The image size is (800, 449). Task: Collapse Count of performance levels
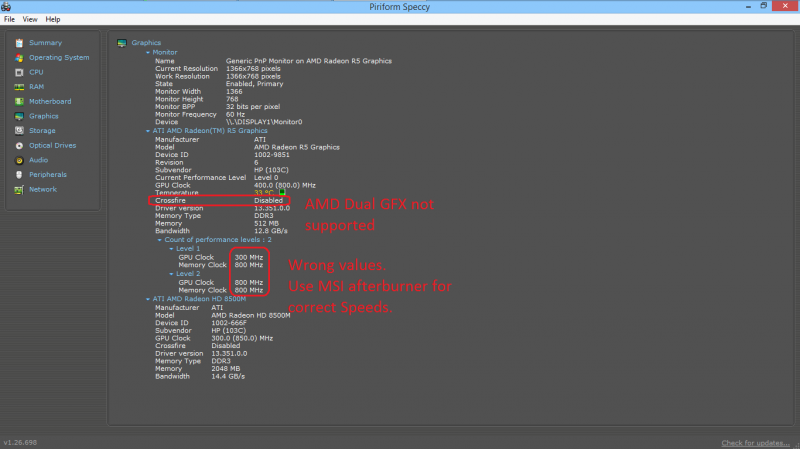(x=159, y=240)
